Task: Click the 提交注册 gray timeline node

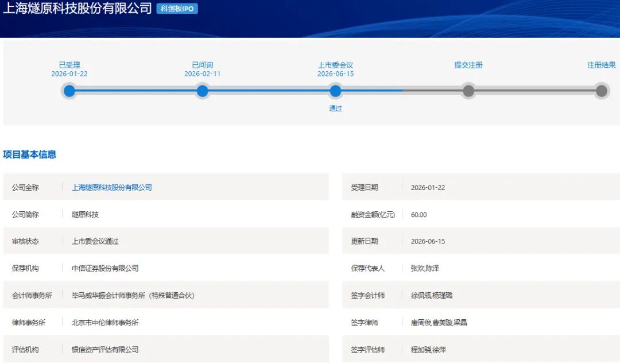Action: point(468,91)
